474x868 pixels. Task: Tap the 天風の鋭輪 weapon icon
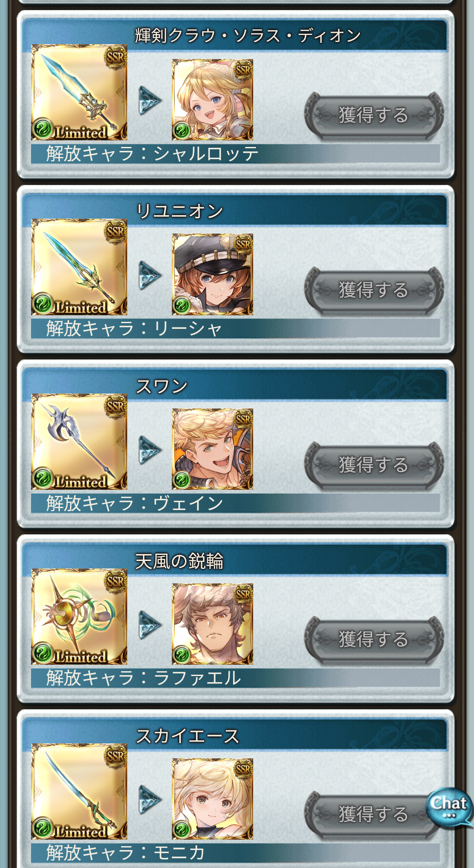click(79, 617)
